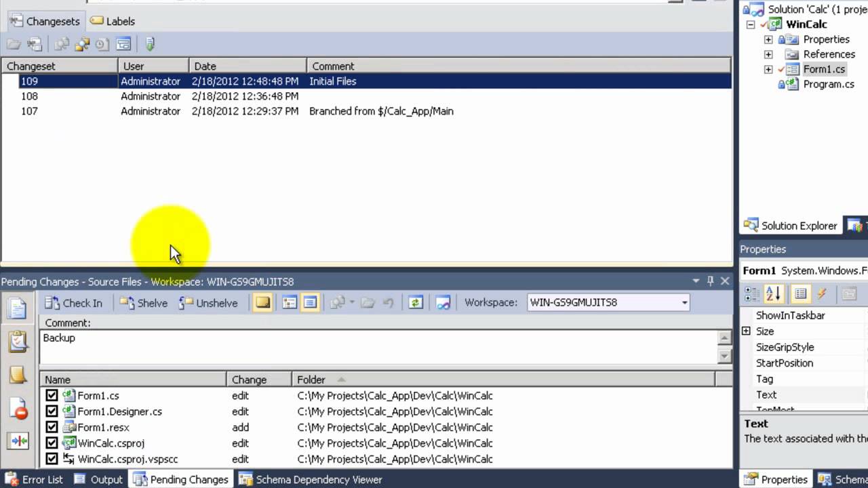Expand the Form1.cs node
868x488 pixels.
(768, 69)
